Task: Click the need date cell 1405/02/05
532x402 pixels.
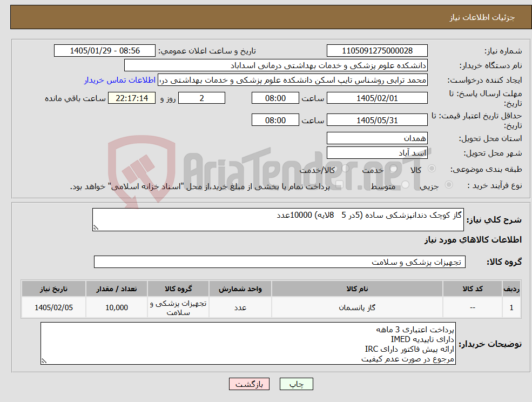Action: (53, 307)
